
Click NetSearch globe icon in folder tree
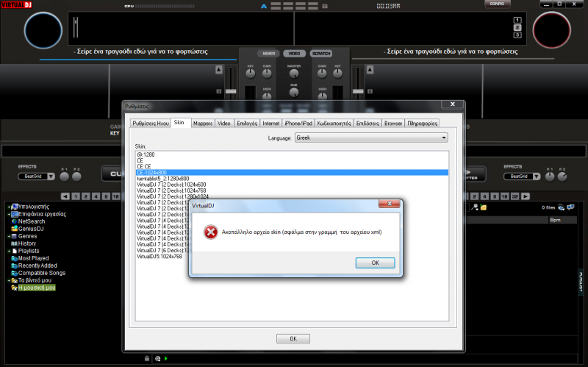point(15,221)
